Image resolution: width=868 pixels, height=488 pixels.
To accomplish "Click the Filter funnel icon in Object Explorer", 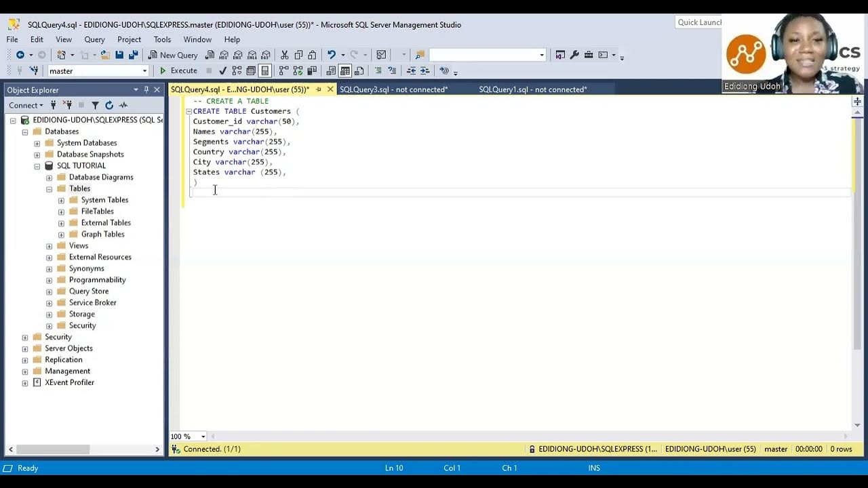I will click(95, 105).
